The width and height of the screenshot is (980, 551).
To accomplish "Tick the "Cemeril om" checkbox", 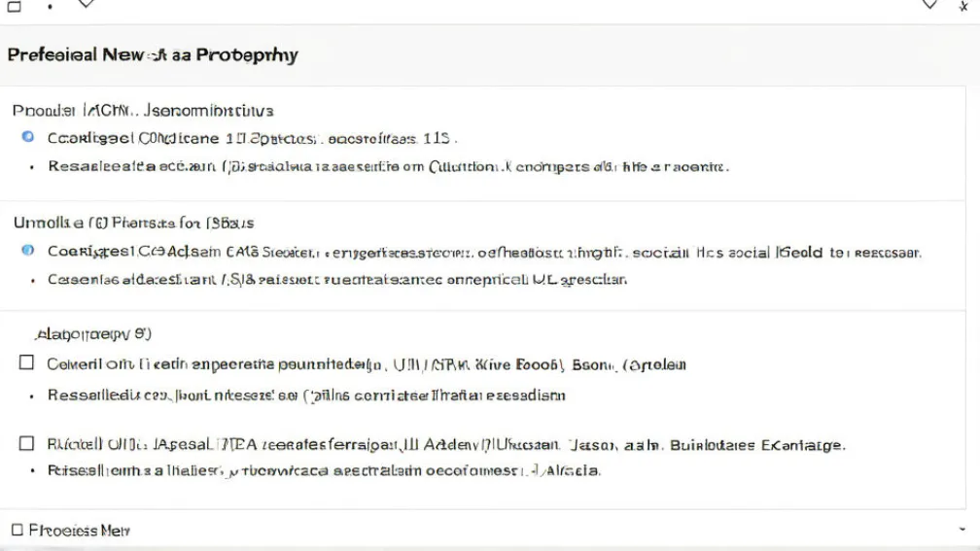I will pos(27,363).
